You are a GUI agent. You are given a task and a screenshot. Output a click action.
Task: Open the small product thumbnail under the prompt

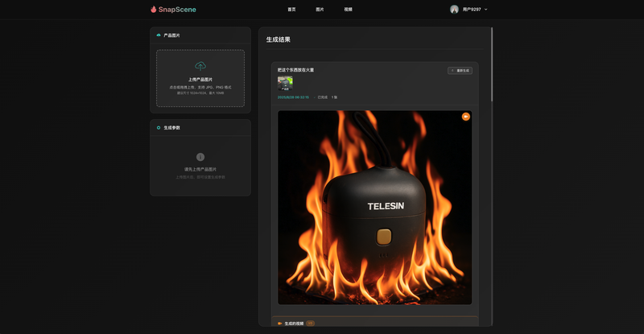point(285,84)
